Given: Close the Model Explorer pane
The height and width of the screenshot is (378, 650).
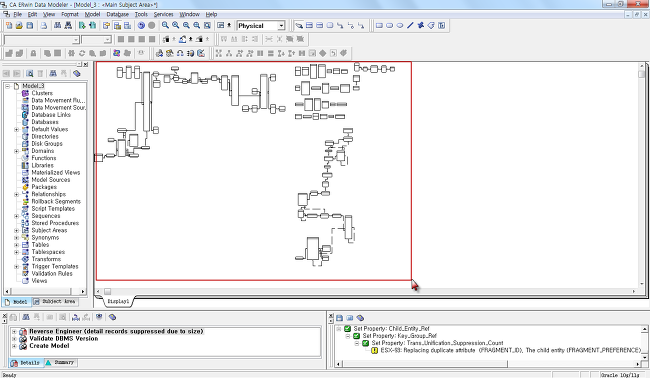Looking at the screenshot, I should point(85,64).
